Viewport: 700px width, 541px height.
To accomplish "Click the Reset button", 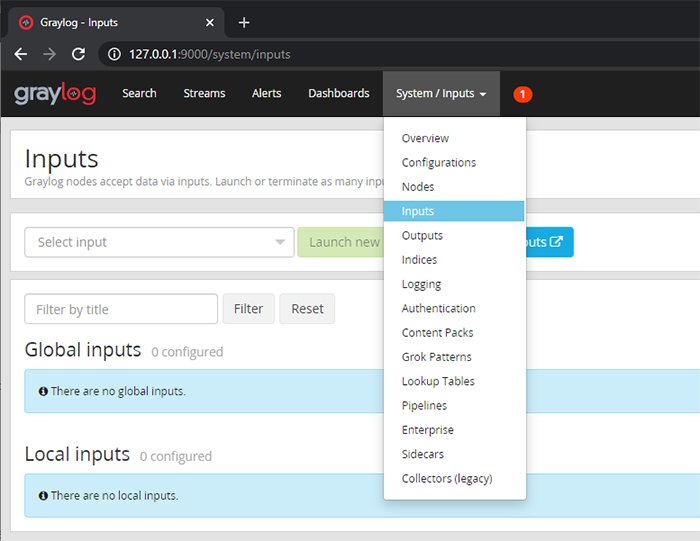I will coord(307,309).
